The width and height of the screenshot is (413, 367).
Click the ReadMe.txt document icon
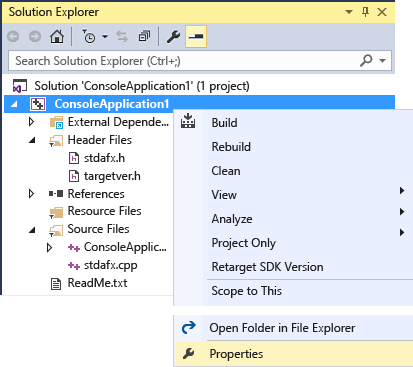[x=56, y=284]
